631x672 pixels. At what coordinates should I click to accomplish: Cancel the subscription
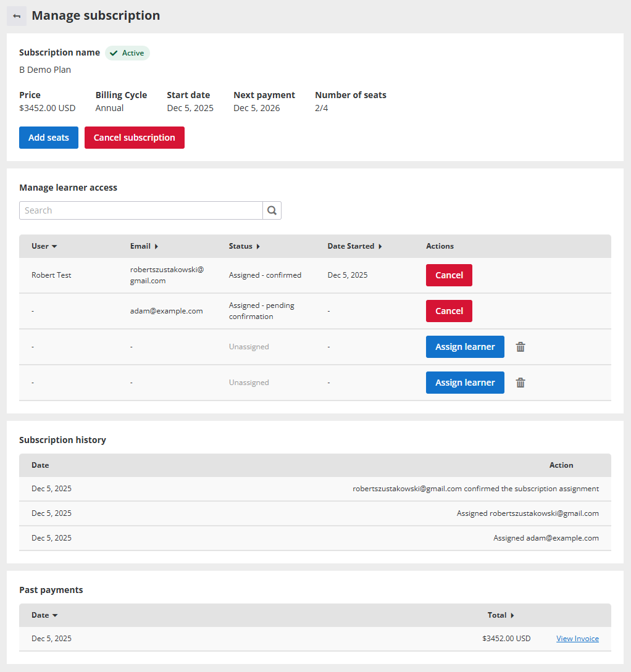[x=134, y=138]
